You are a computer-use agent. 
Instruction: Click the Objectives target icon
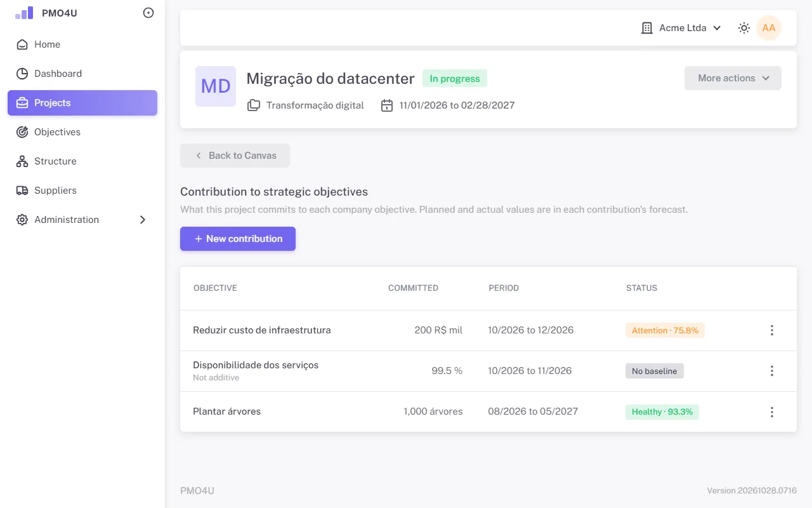22,132
